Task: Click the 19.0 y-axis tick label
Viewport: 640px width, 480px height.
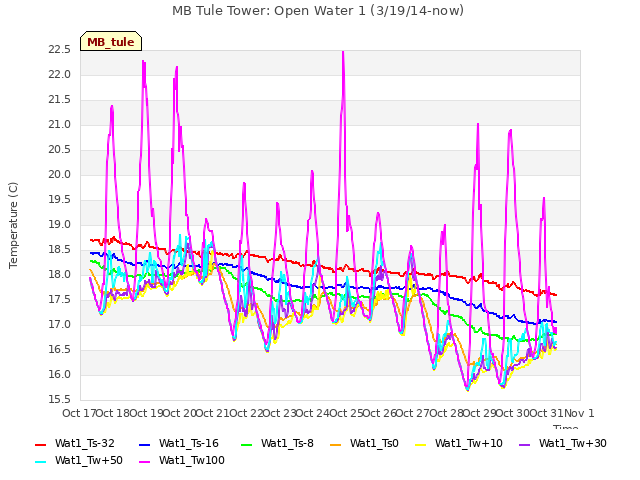Action: point(60,224)
